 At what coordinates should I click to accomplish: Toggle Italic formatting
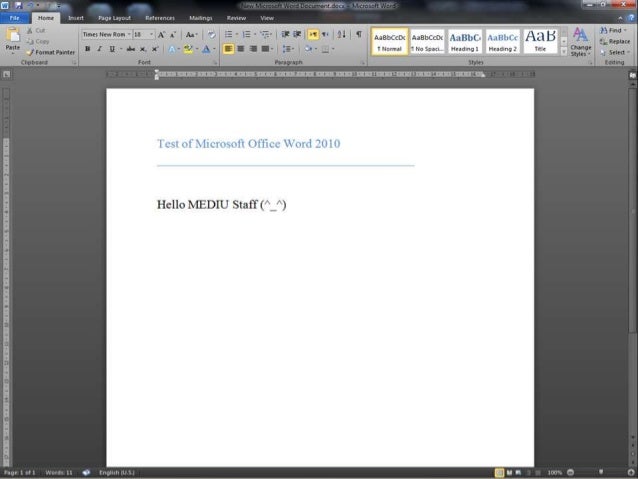(99, 49)
